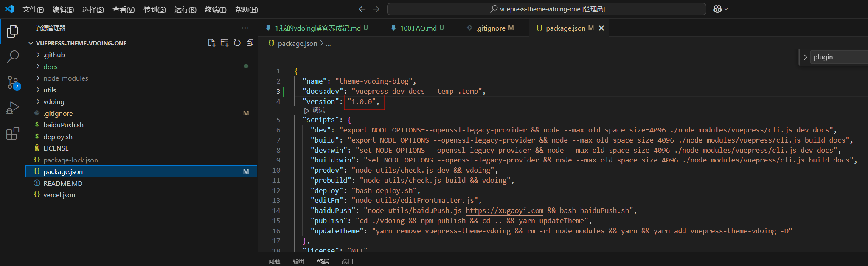The image size is (868, 266).
Task: Click the "1.0.0" version value
Action: pyautogui.click(x=362, y=102)
